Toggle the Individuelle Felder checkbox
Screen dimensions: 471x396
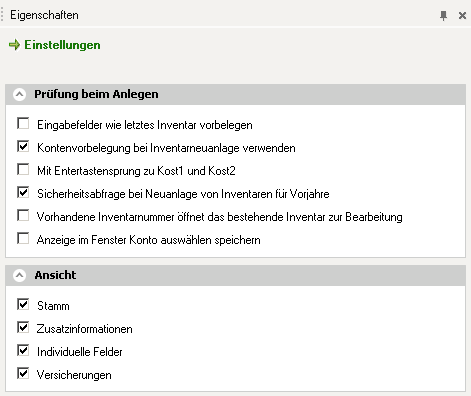pos(23,350)
